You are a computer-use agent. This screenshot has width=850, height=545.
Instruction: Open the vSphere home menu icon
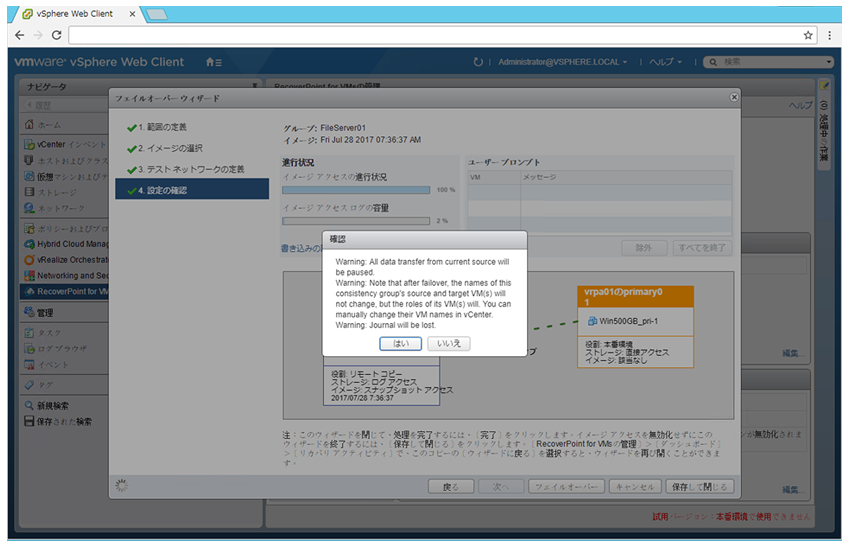pos(214,62)
